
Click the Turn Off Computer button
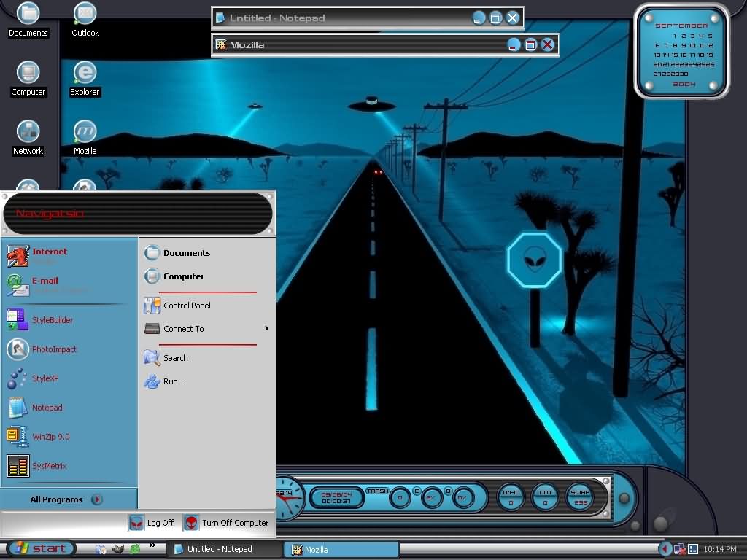pyautogui.click(x=226, y=523)
